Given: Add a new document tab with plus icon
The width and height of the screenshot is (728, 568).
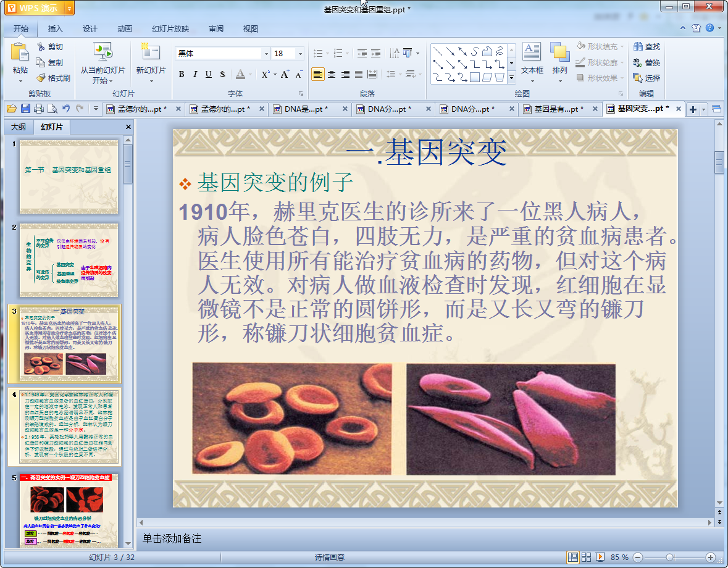Looking at the screenshot, I should point(693,109).
